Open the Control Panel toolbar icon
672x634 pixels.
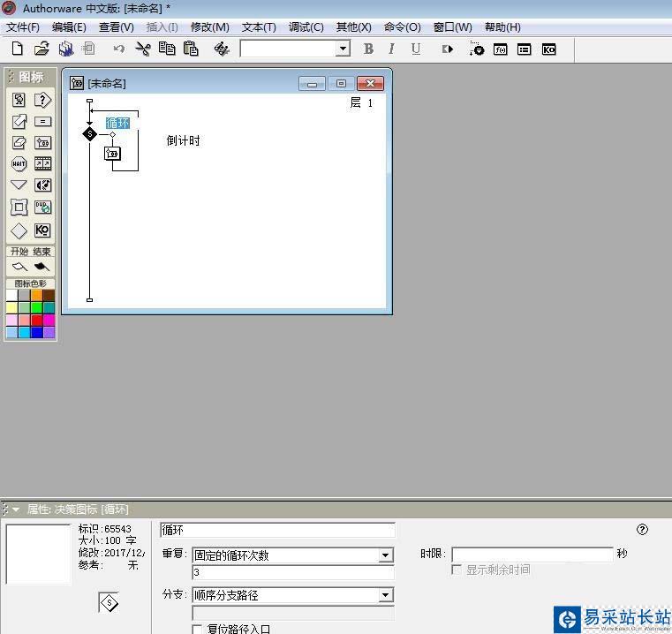coord(476,49)
